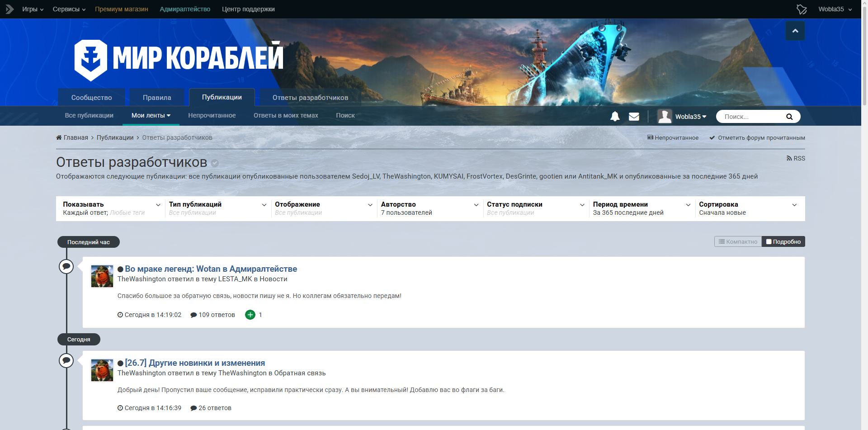Click the tag icon near Wobla35 in top bar

pos(802,9)
